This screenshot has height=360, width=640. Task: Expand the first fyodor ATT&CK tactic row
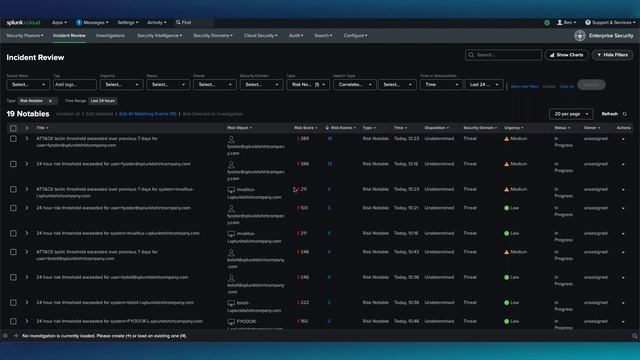[x=27, y=139]
